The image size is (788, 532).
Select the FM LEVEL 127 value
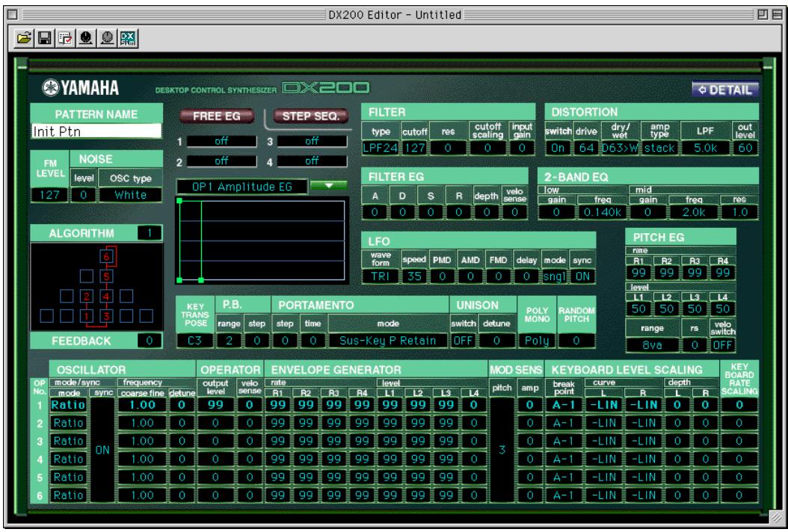tap(49, 195)
